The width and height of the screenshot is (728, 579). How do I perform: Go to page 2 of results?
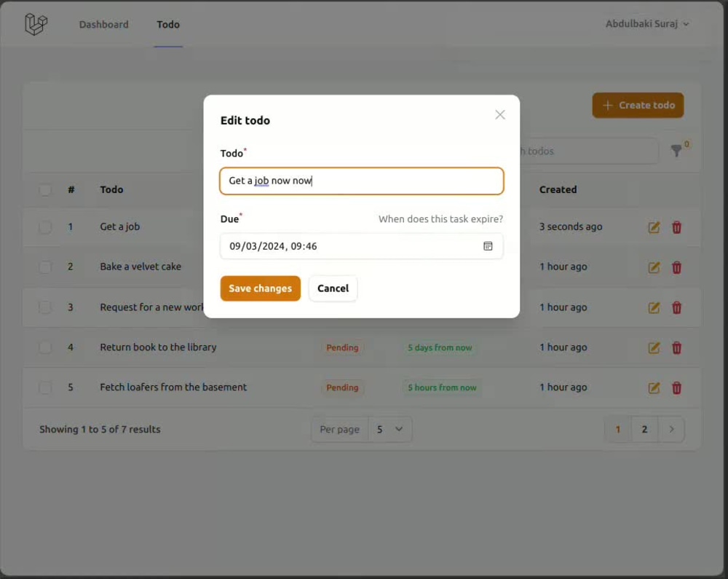(644, 429)
